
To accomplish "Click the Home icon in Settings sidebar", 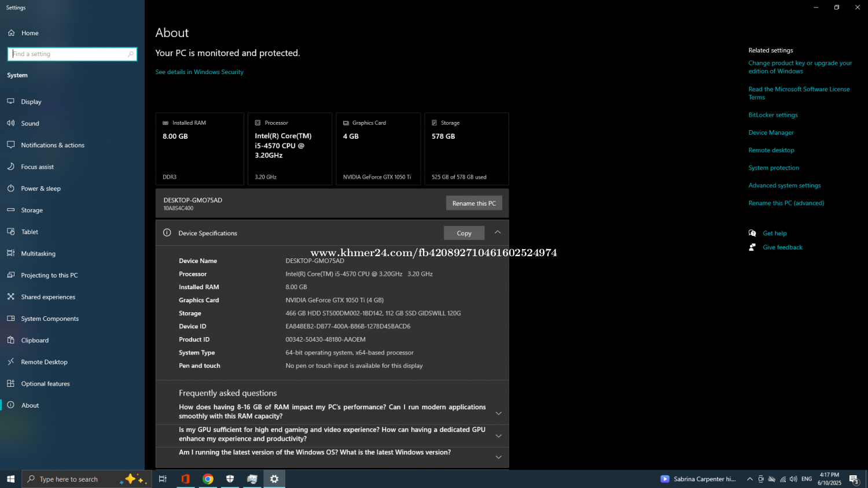I will [x=11, y=33].
